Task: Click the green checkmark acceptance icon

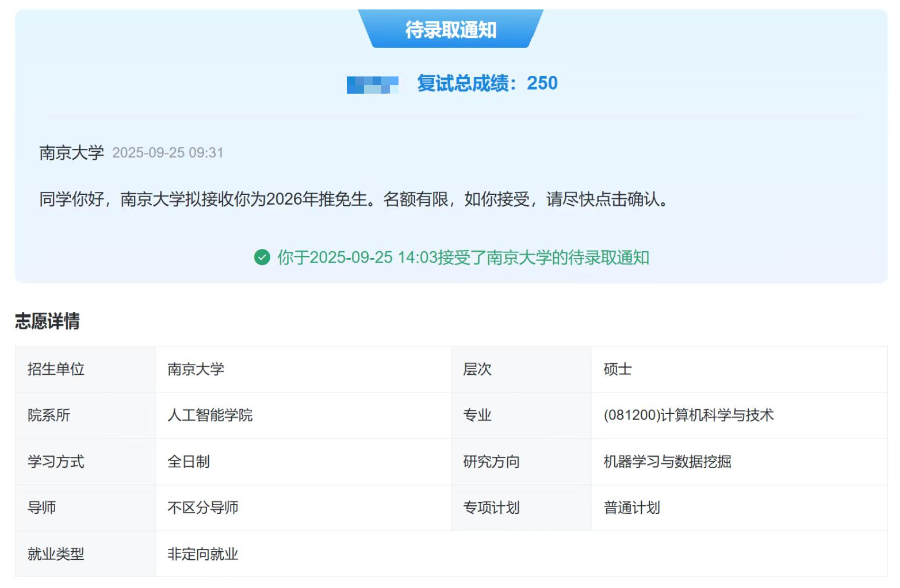Action: click(262, 258)
